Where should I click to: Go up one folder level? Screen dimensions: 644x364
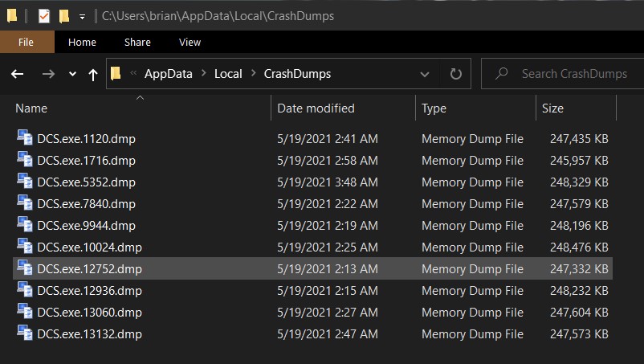tap(93, 75)
